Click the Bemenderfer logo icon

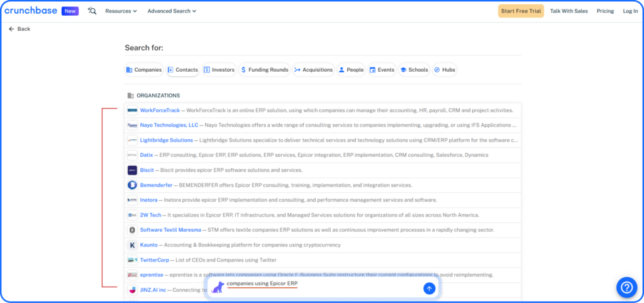132,185
